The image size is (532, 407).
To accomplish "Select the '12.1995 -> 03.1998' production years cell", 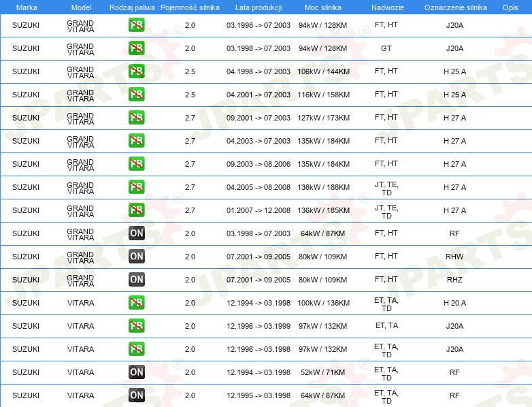I will point(259,395).
